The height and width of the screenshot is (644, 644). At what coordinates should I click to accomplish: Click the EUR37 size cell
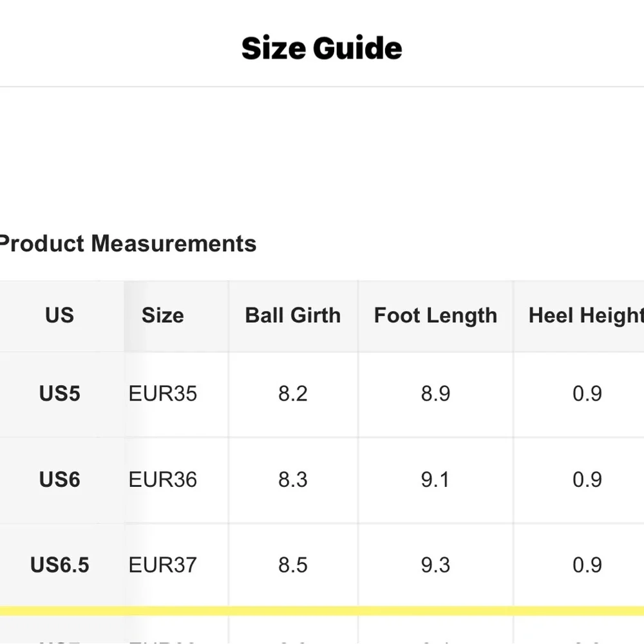(x=163, y=565)
